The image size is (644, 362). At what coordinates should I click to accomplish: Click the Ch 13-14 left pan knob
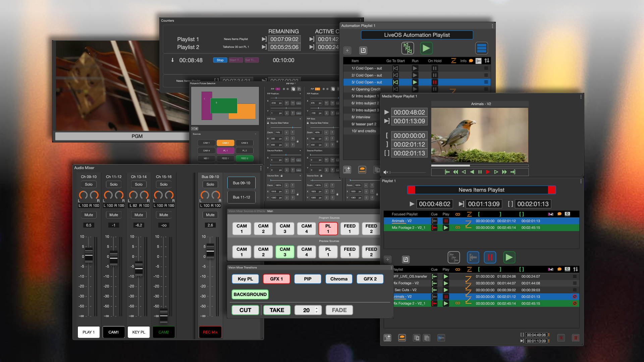[133, 195]
